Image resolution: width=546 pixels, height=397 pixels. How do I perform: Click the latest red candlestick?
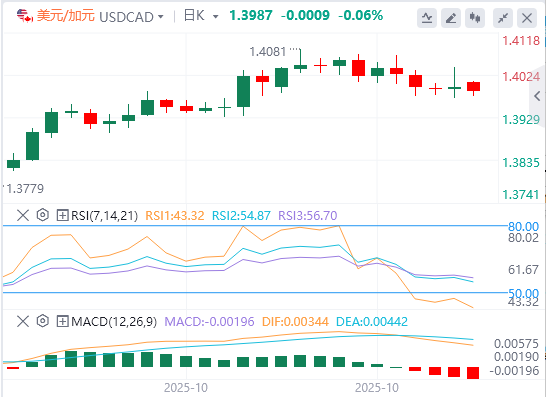point(473,88)
